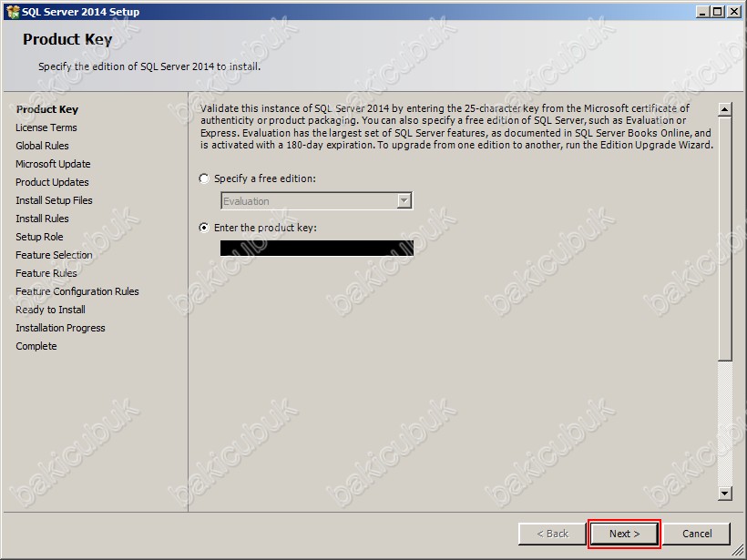The width and height of the screenshot is (747, 560).
Task: Select the Installation Progress step
Action: point(60,328)
